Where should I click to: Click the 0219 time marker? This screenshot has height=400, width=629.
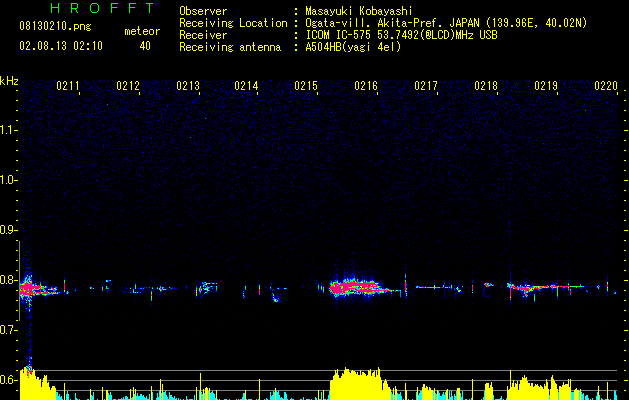(546, 86)
